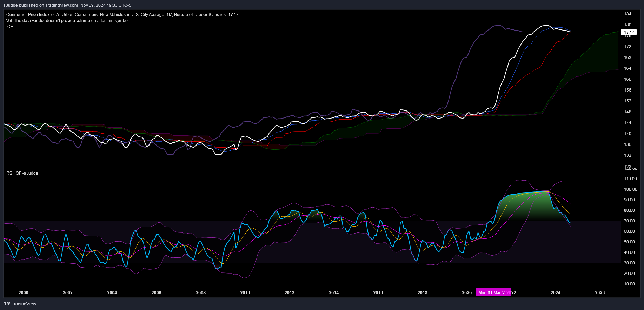Click the 164 price scale value
This screenshot has width=644, height=310.
(x=628, y=68)
